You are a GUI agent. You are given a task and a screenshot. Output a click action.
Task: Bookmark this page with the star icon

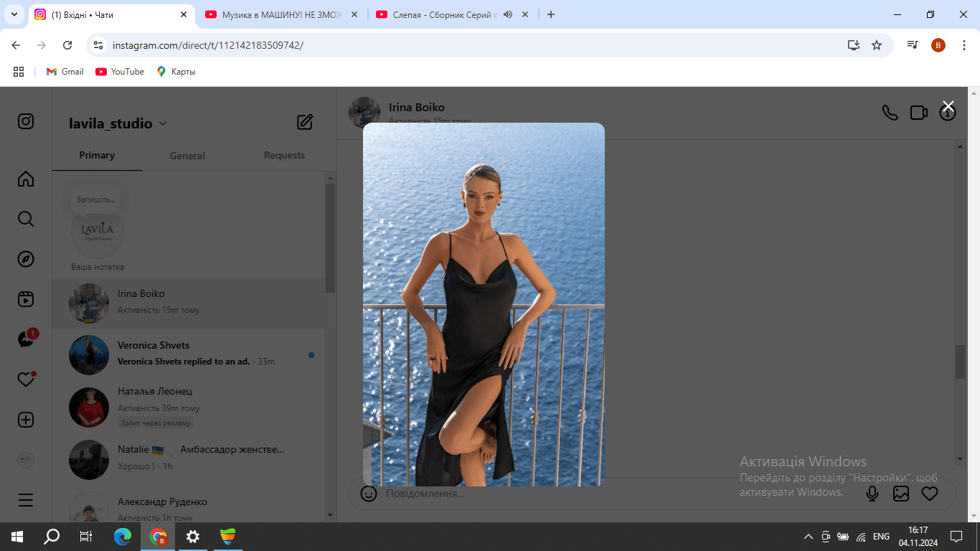[x=877, y=45]
